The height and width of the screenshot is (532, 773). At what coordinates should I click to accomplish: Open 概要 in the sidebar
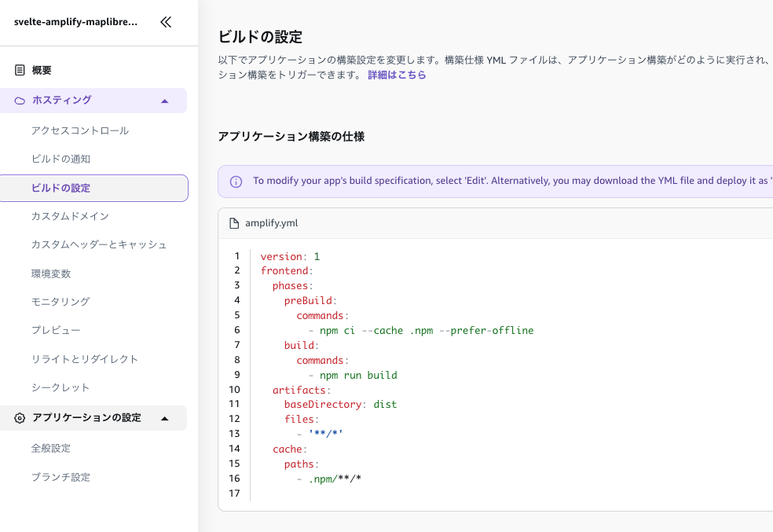tap(42, 71)
